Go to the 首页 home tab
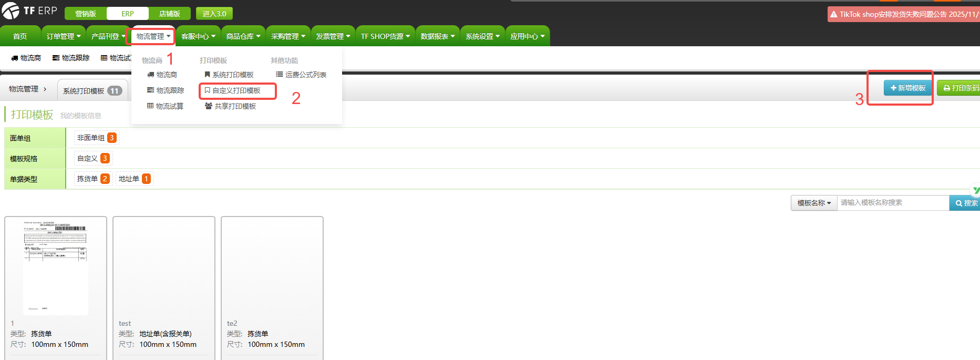 tap(20, 36)
